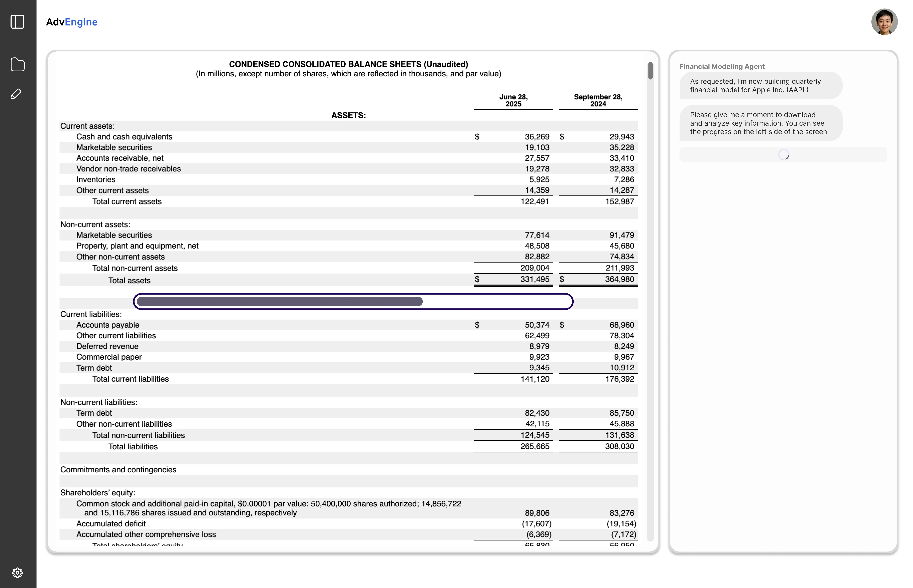This screenshot has height=588, width=913.
Task: Click the 'Financial Modeling Agent' header
Action: click(722, 66)
